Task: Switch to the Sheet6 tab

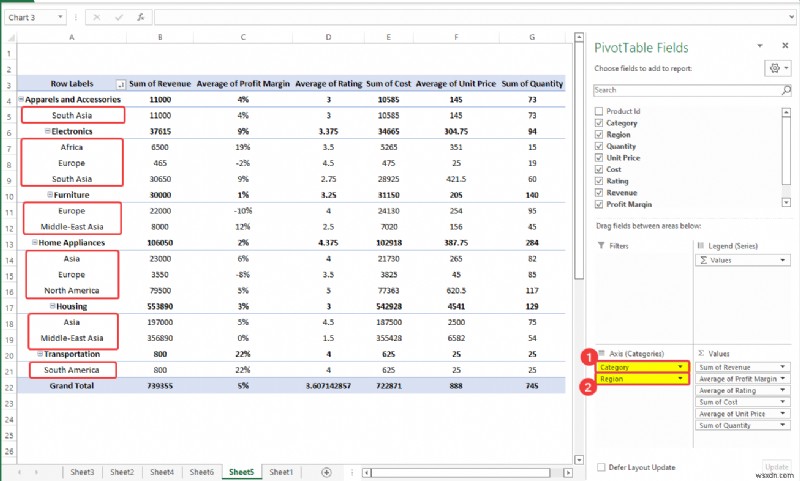Action: pyautogui.click(x=202, y=472)
